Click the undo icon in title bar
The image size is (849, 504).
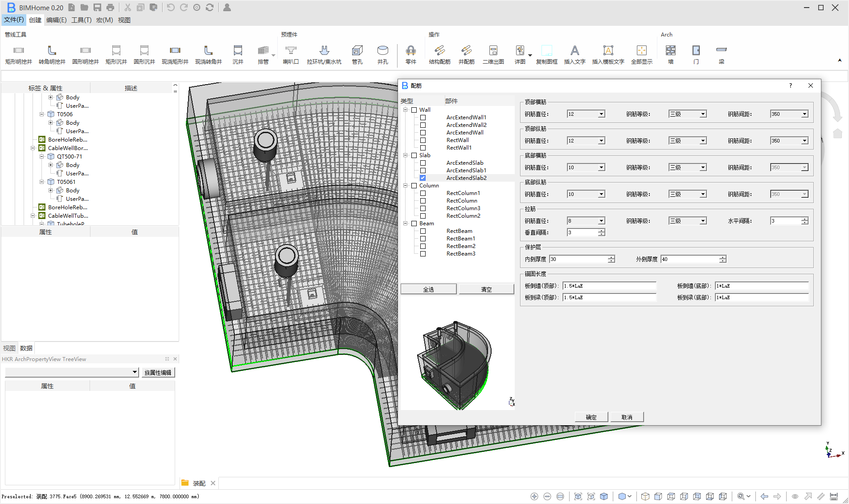[x=171, y=8]
